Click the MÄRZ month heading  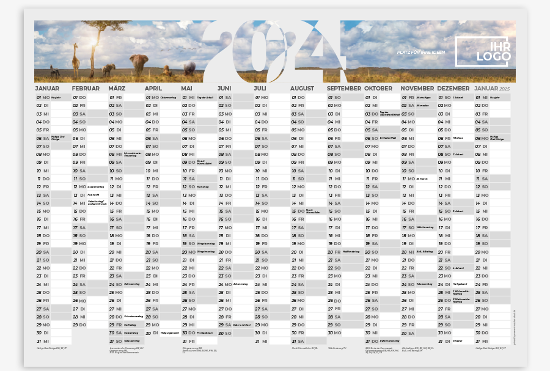[x=117, y=88]
